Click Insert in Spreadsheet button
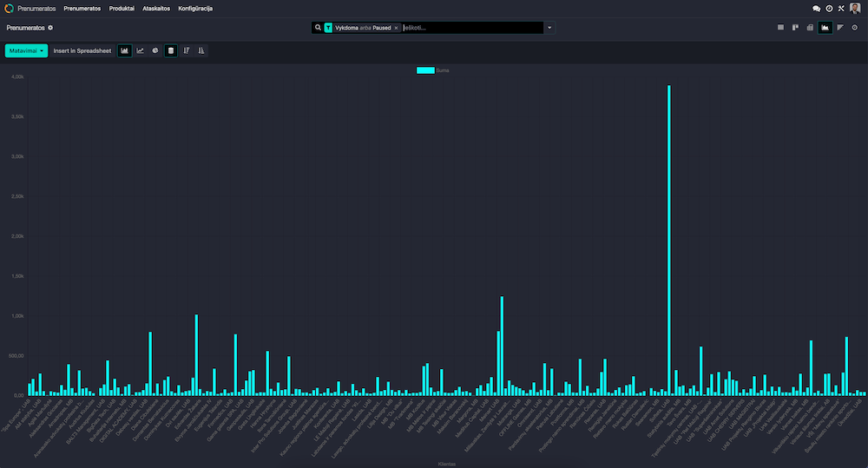 click(82, 50)
